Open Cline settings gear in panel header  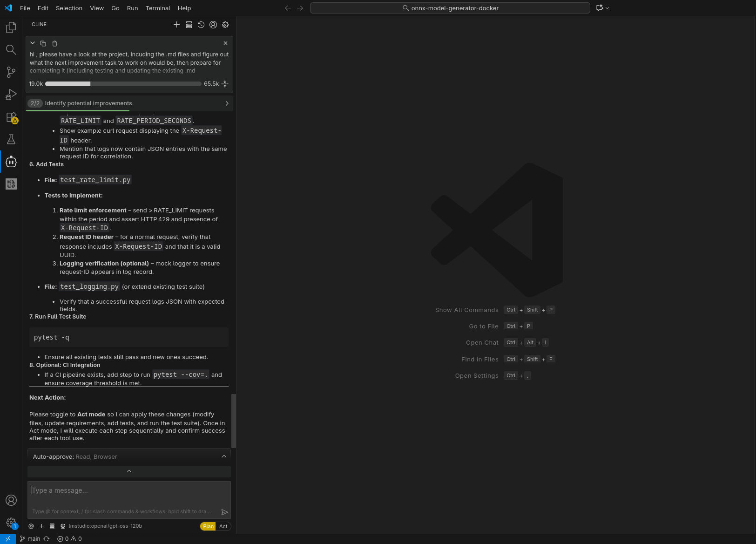click(225, 25)
